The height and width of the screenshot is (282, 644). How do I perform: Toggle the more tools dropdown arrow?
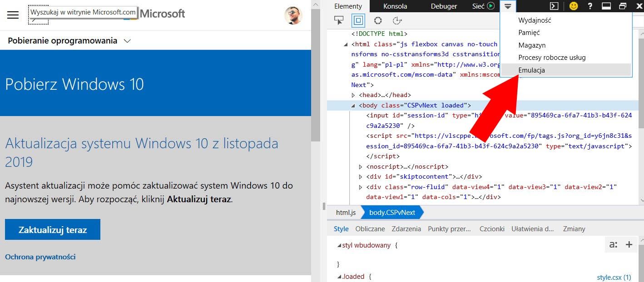508,6
